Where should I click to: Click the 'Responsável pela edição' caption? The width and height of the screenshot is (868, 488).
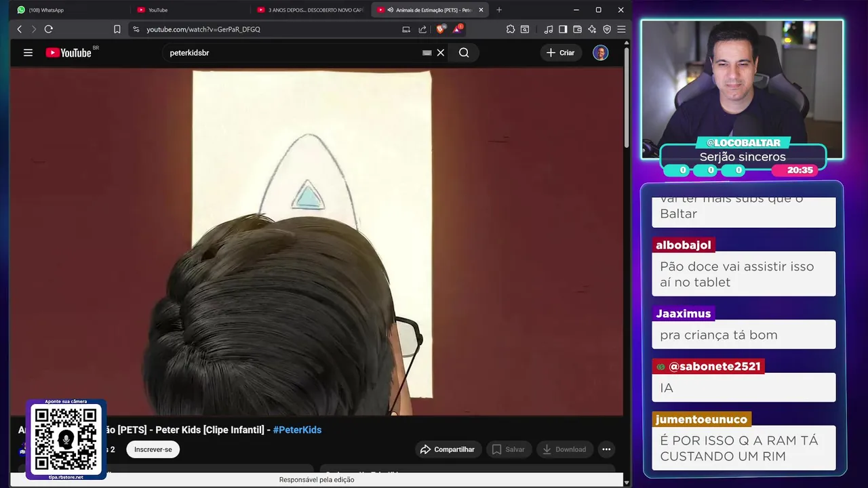[x=317, y=480]
